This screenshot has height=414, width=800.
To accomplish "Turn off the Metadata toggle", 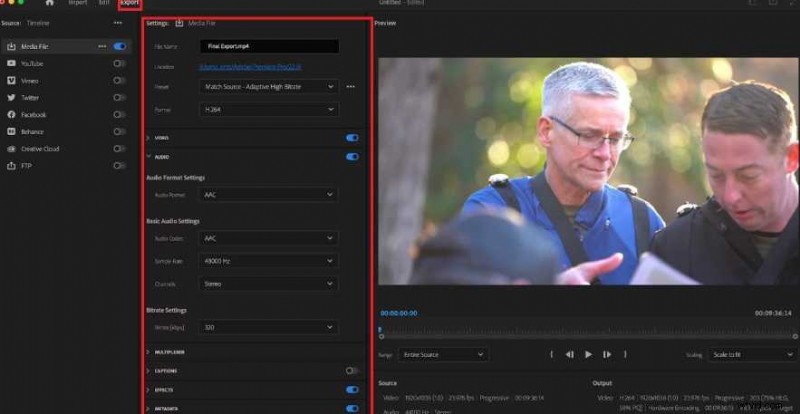I will click(x=352, y=408).
